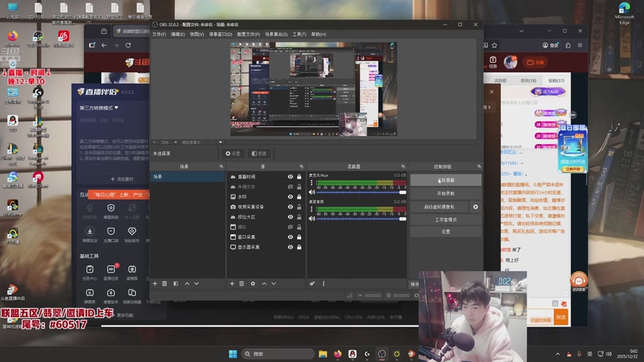Viewport: 644px width, 362px height.
Task: Open 场景集合(S) menu
Action: [x=276, y=35]
